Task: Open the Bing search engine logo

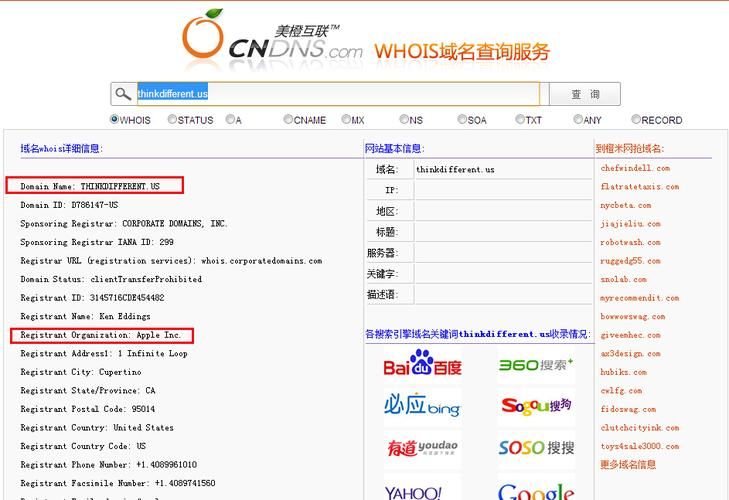Action: click(x=422, y=405)
